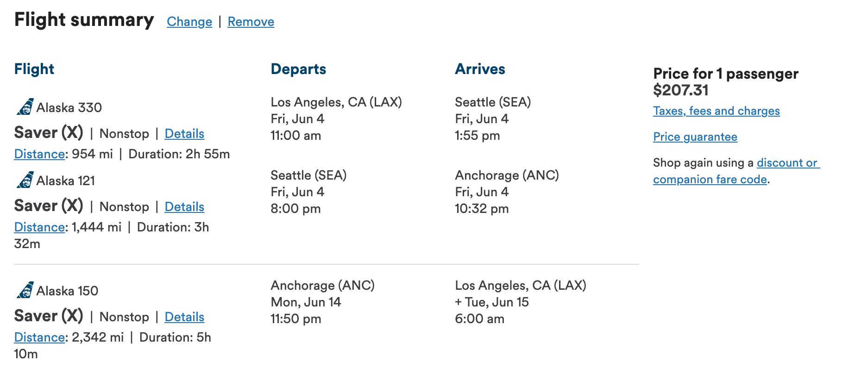View the Price guarantee information
The height and width of the screenshot is (374, 868).
click(695, 137)
